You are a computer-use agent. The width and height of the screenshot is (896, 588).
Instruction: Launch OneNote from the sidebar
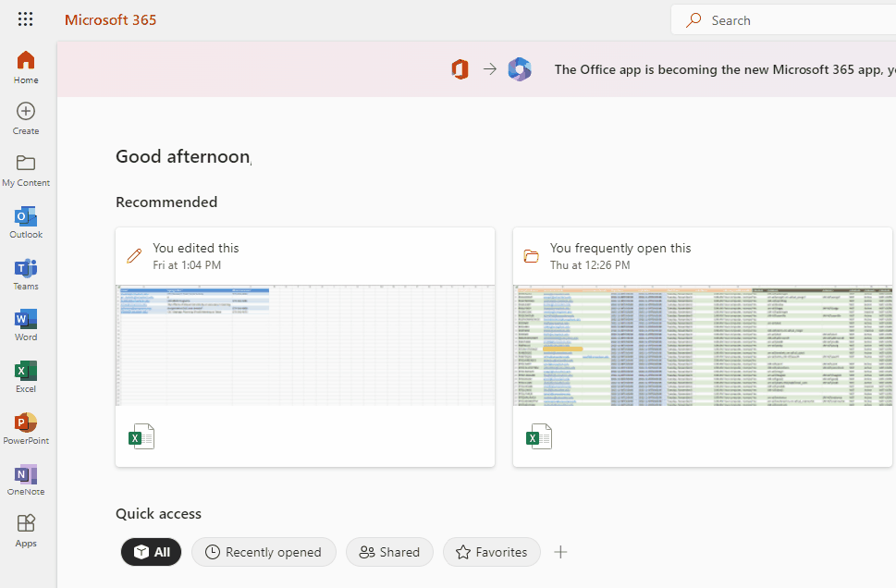[x=26, y=480]
